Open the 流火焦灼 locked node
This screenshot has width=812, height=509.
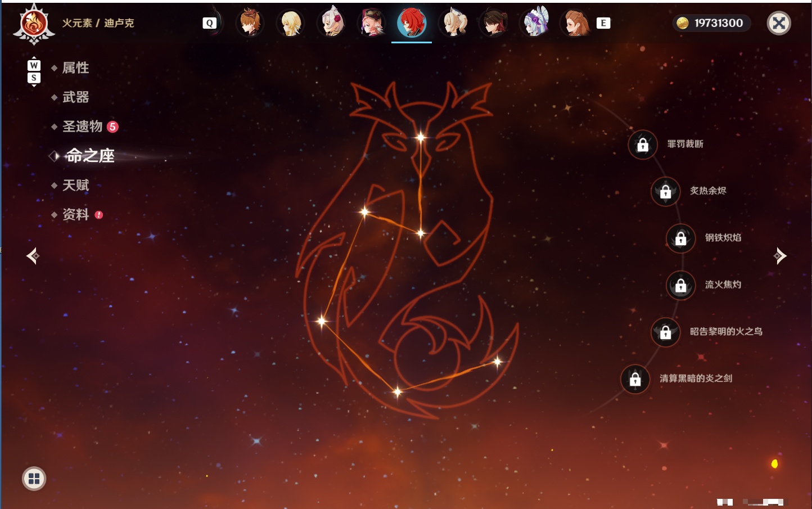click(681, 285)
